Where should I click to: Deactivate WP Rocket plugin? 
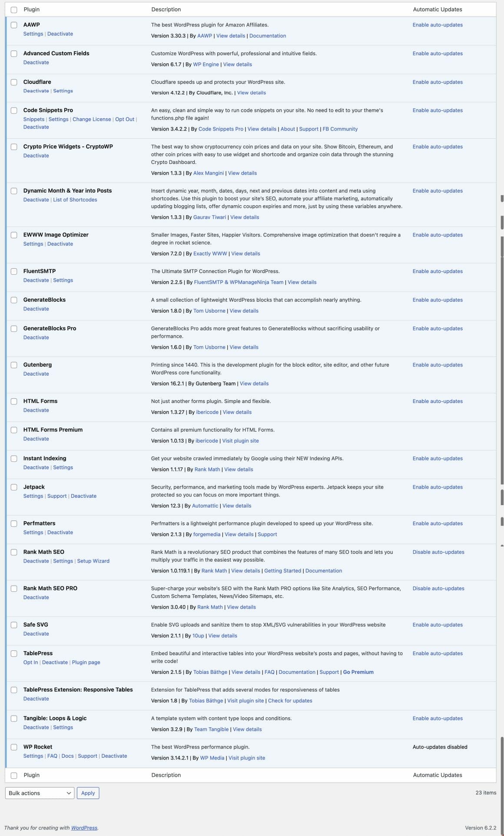114,756
